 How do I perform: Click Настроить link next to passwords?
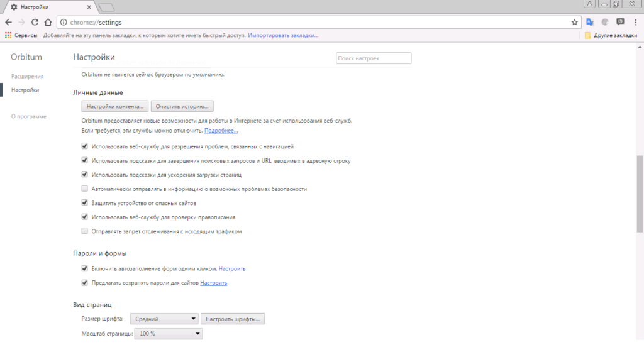pos(214,283)
